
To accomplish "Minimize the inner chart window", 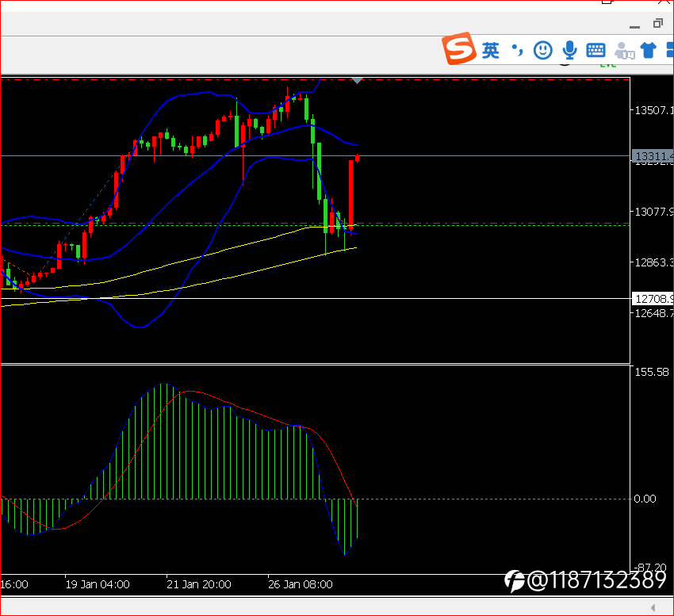I will click(634, 27).
